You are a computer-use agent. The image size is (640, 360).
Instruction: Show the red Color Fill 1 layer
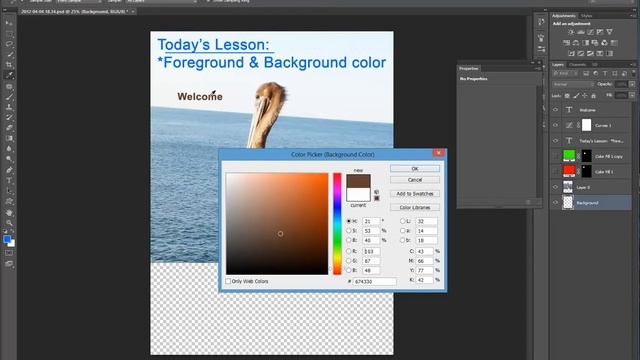pyautogui.click(x=556, y=171)
